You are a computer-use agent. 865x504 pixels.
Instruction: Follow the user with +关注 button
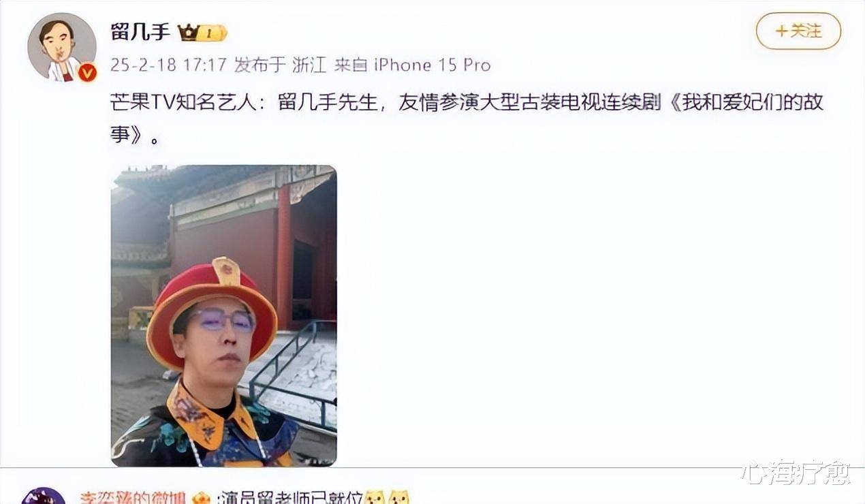tap(798, 31)
